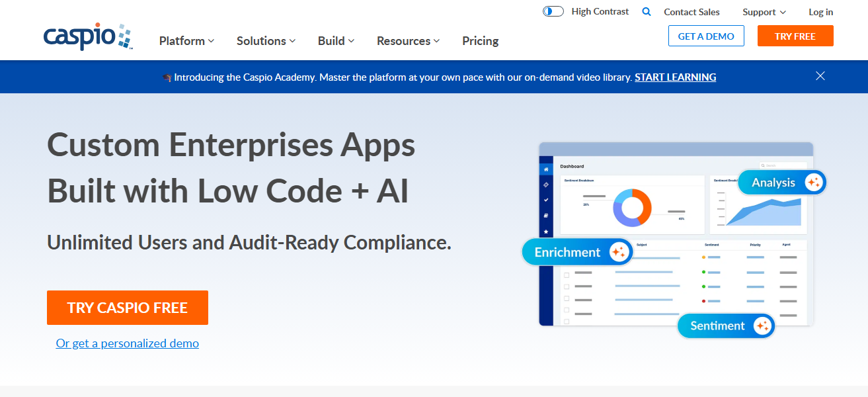Click the dashboard preview home icon

pos(546,169)
